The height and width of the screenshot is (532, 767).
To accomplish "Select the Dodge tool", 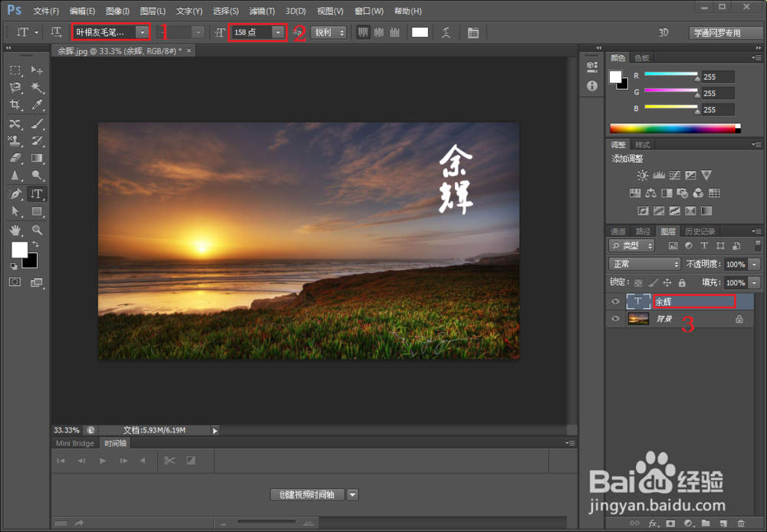I will pos(37,175).
